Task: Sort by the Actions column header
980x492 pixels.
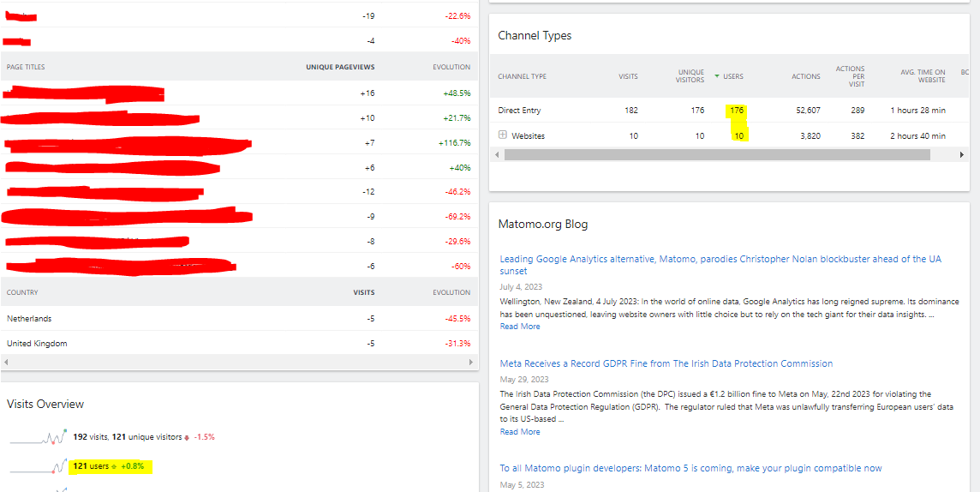Action: [805, 76]
